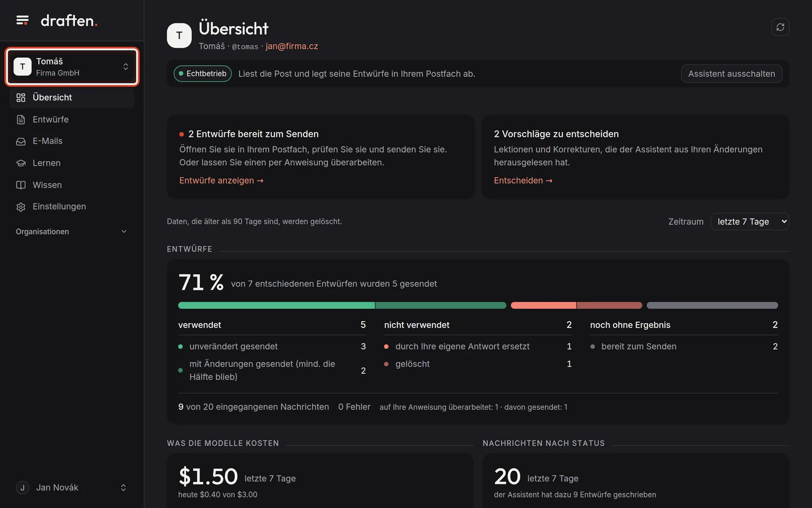Open the Tomáš Firma GmbH account switcher
The width and height of the screenshot is (812, 508).
coord(72,67)
